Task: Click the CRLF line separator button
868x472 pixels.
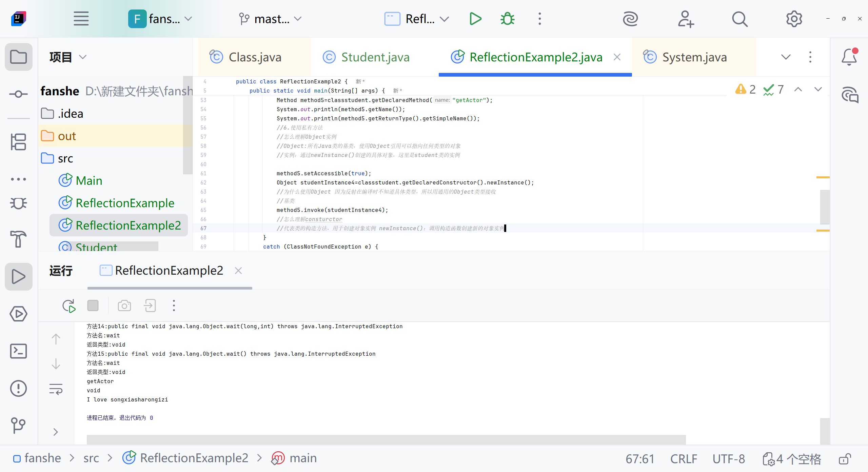Action: click(x=684, y=459)
